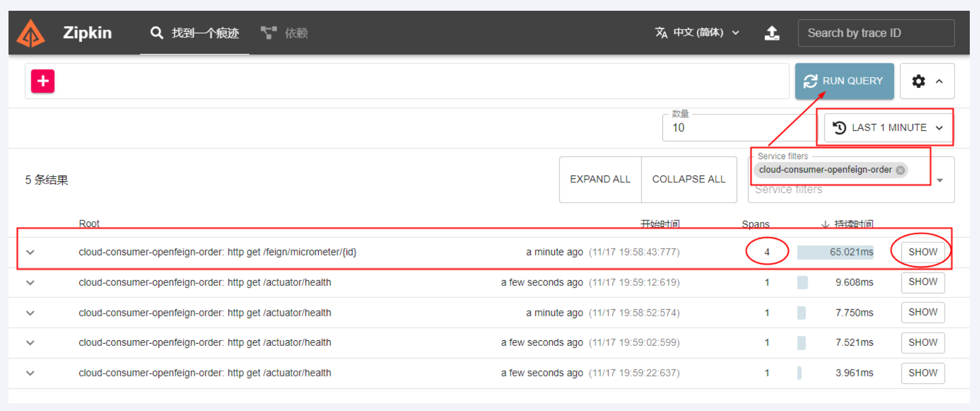Click the red plus add-criteria button

(42, 81)
